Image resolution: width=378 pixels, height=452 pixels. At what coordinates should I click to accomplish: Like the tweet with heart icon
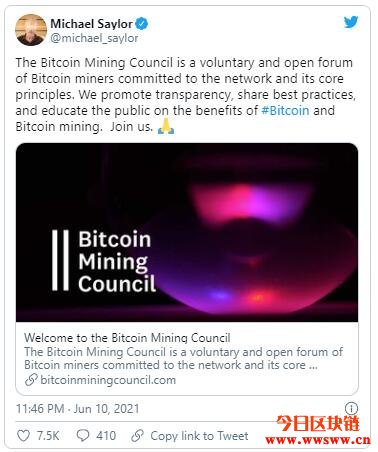(23, 436)
